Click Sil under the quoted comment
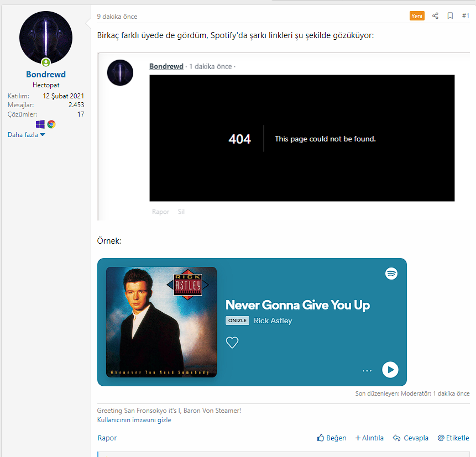This screenshot has width=476, height=457. point(181,212)
